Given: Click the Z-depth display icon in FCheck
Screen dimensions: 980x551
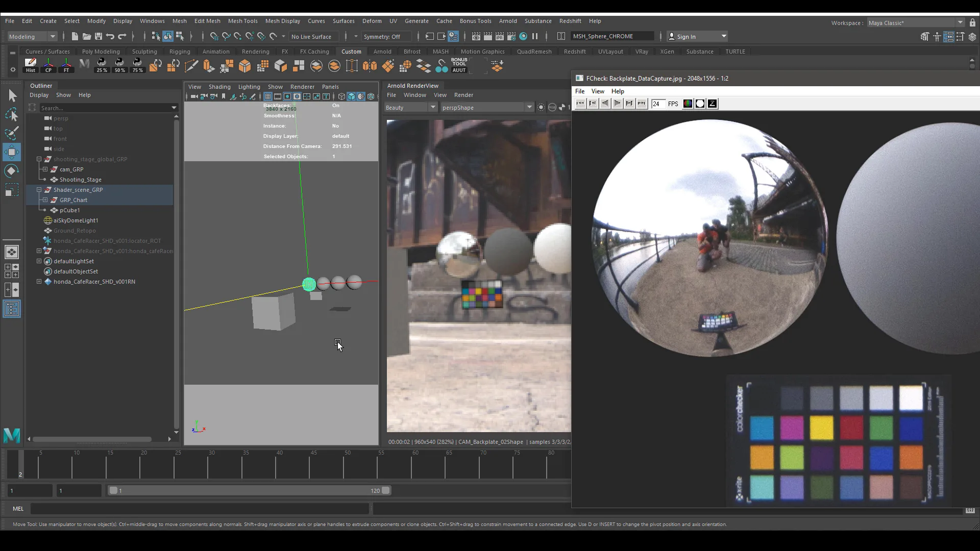Looking at the screenshot, I should coord(712,104).
